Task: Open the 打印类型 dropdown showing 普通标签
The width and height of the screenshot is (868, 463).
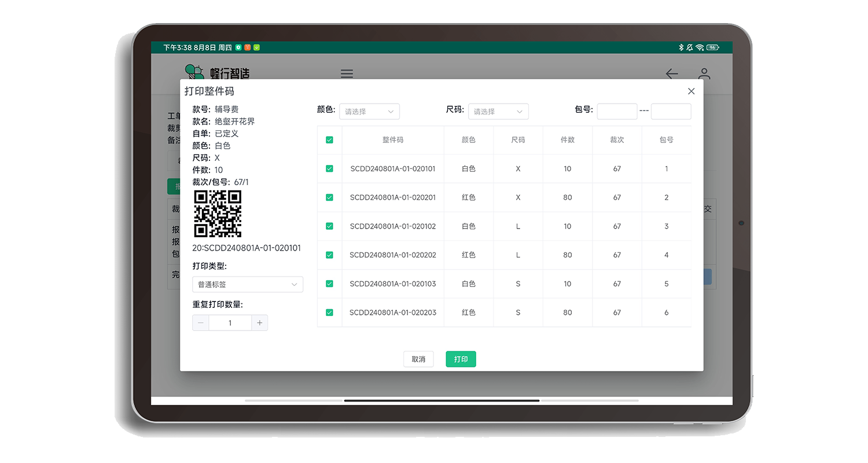Action: click(248, 284)
